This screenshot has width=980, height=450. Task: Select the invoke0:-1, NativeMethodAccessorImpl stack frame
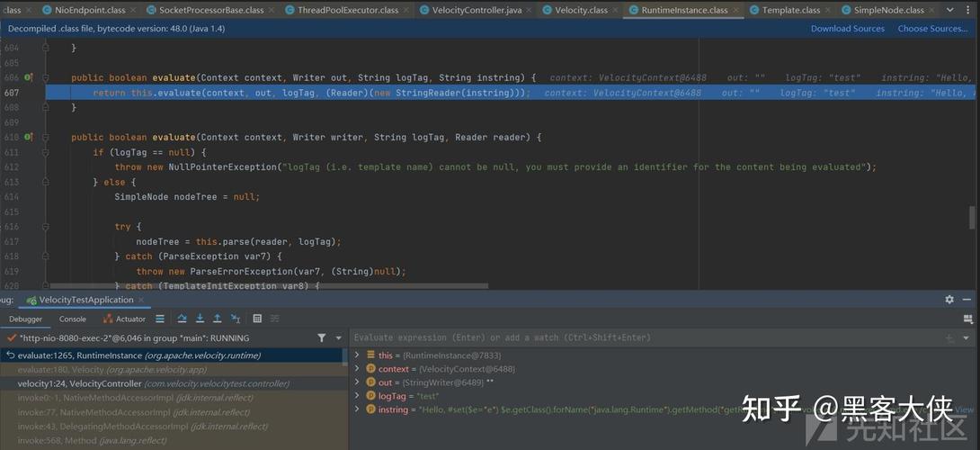[x=171, y=398]
